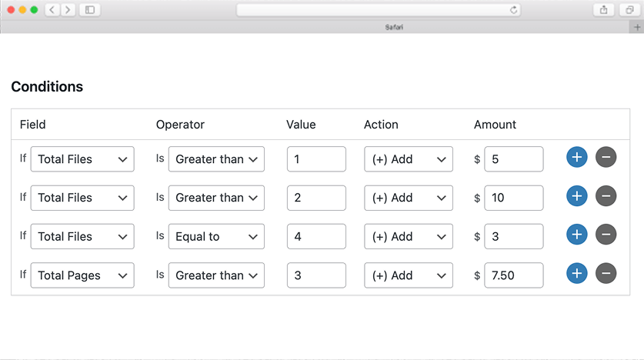The height and width of the screenshot is (360, 644).
Task: Open the Equal to operator dropdown
Action: click(216, 236)
